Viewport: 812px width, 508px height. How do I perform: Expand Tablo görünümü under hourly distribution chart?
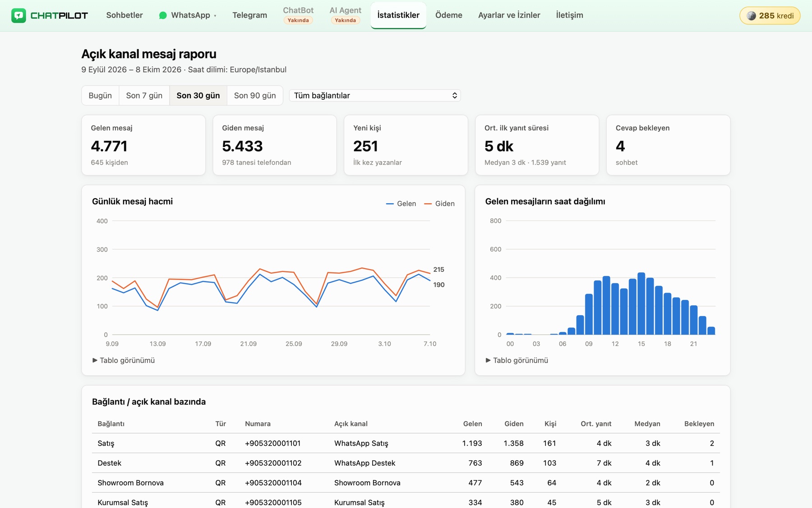coord(517,360)
